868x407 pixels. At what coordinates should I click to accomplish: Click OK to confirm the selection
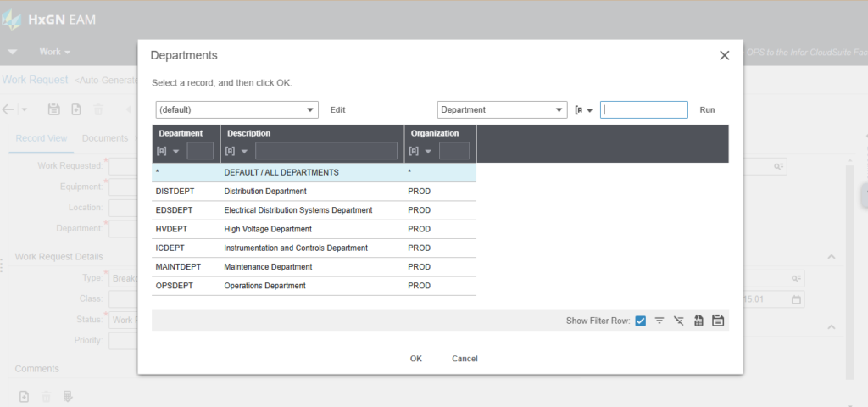point(415,359)
